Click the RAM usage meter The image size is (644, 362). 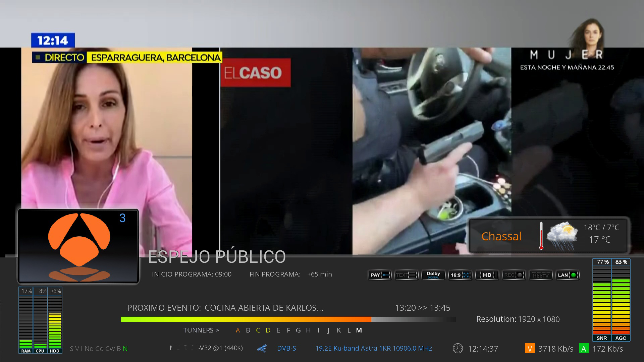[x=26, y=320]
